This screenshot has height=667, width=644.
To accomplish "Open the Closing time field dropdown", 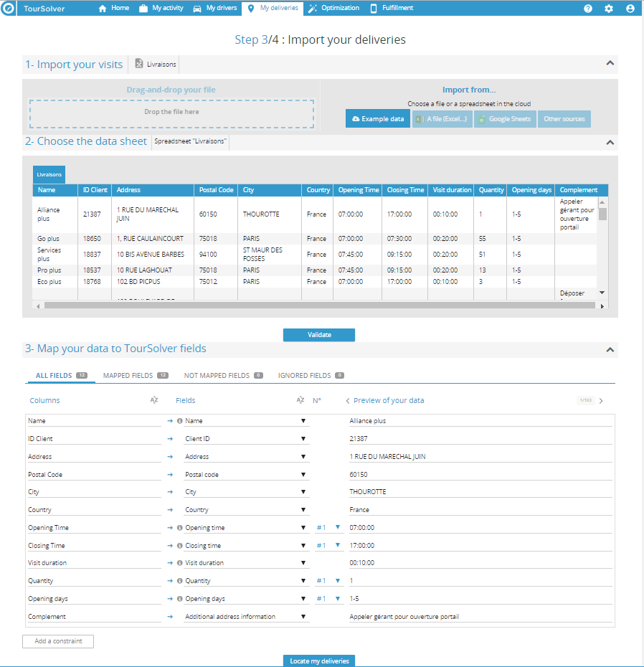I will point(247,545).
